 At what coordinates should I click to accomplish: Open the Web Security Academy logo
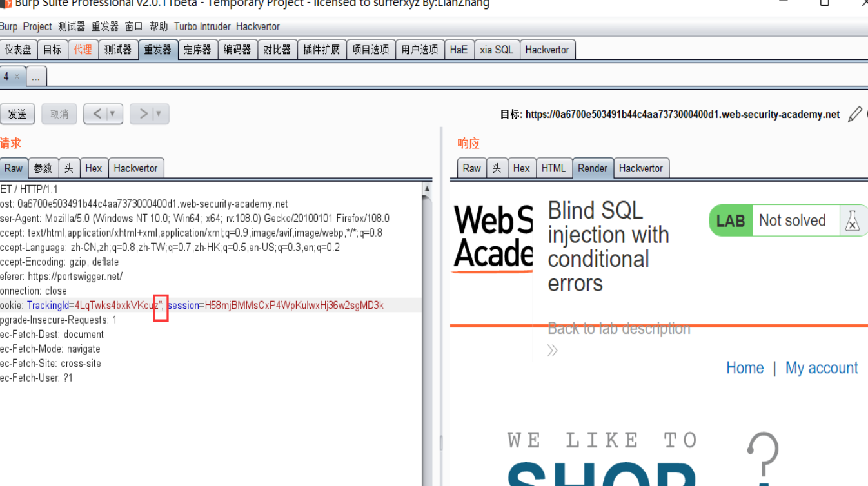point(493,237)
